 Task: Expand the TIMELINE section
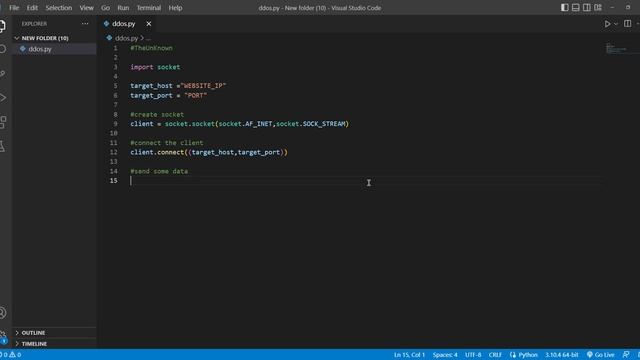54,344
